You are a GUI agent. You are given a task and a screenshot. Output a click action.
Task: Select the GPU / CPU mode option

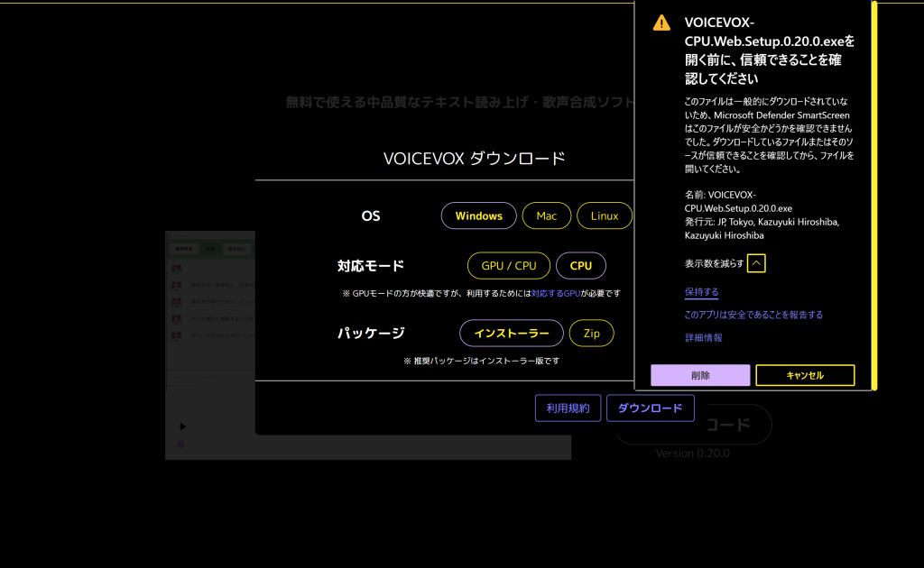[x=508, y=266]
